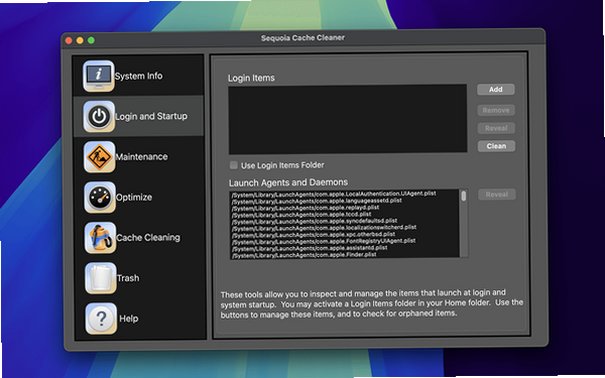The height and width of the screenshot is (378, 605).
Task: Click the Reveal button beside Launch Agents and Daemons
Action: (497, 194)
